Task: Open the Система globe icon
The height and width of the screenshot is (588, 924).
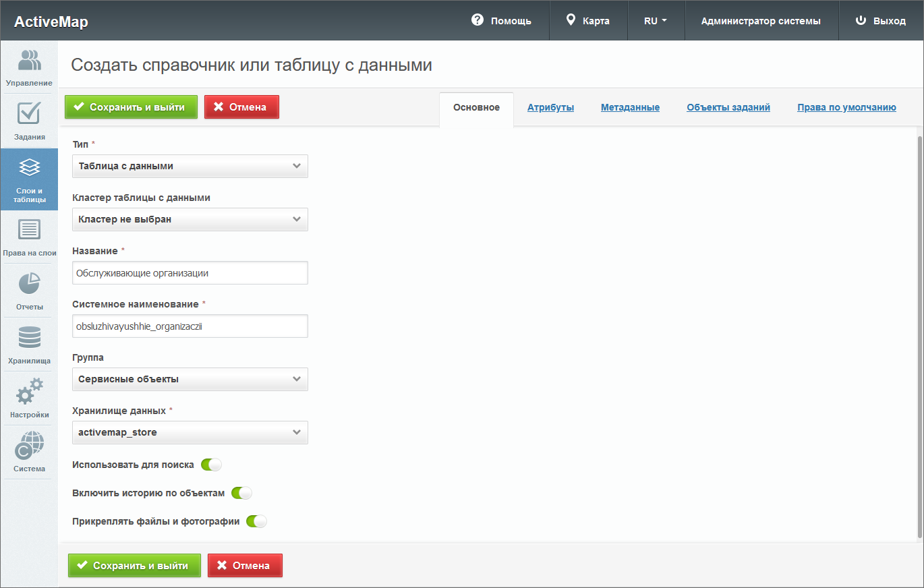Action: (x=29, y=452)
